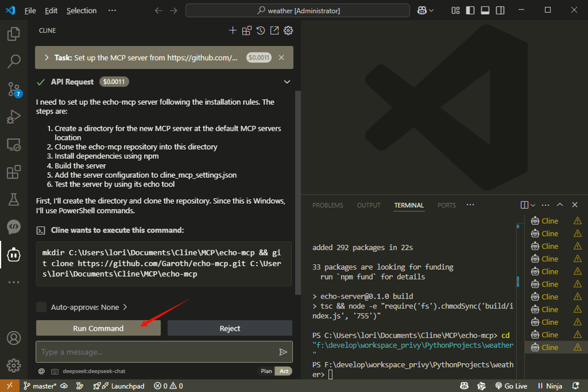Reject the proposed command
588x392 pixels.
click(x=229, y=328)
